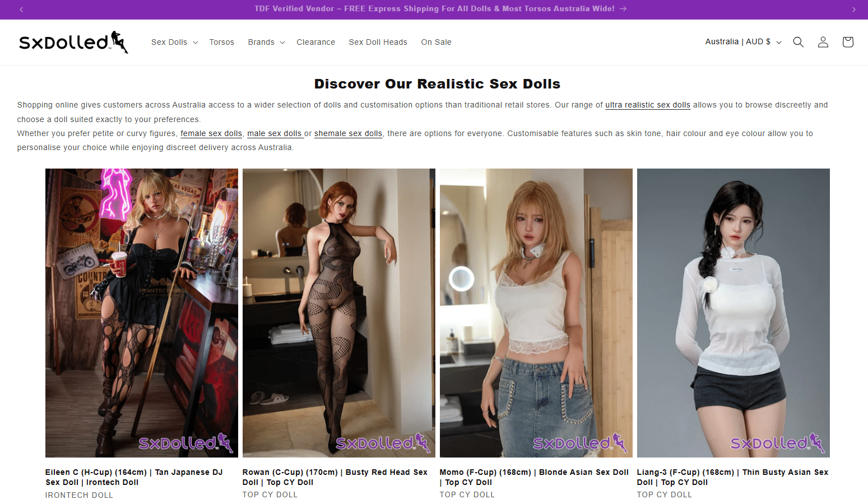Open Australia | AUD $ currency selector
The height and width of the screenshot is (504, 868).
(x=743, y=42)
